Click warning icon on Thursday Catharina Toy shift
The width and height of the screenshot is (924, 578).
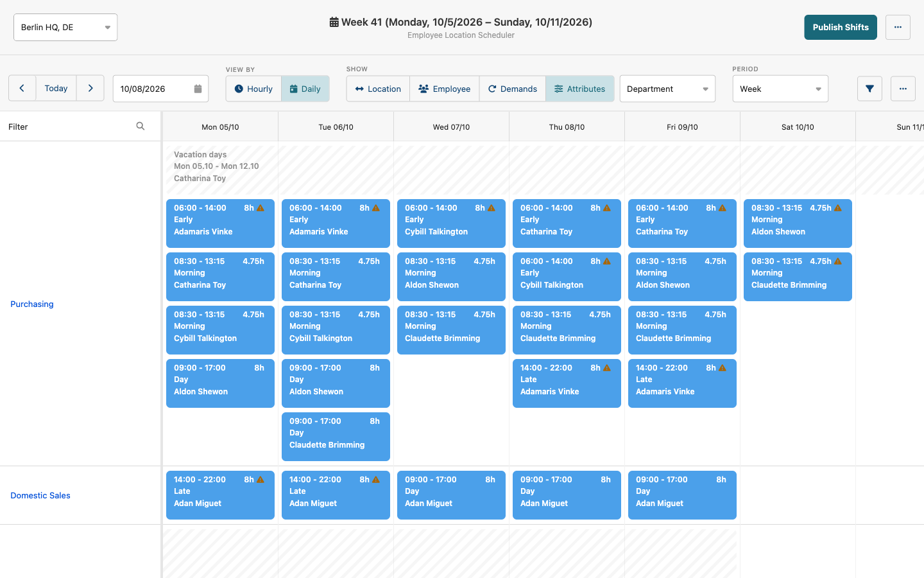pos(607,208)
